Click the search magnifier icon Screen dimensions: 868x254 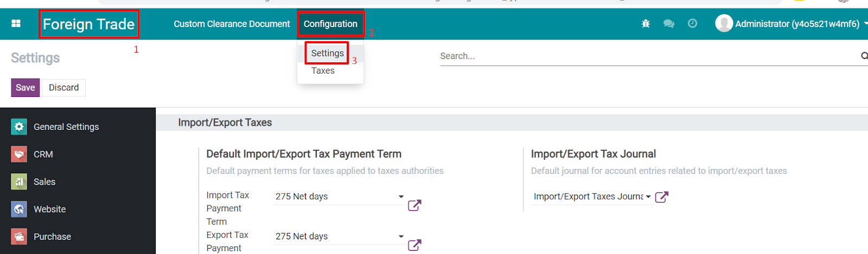[x=864, y=56]
